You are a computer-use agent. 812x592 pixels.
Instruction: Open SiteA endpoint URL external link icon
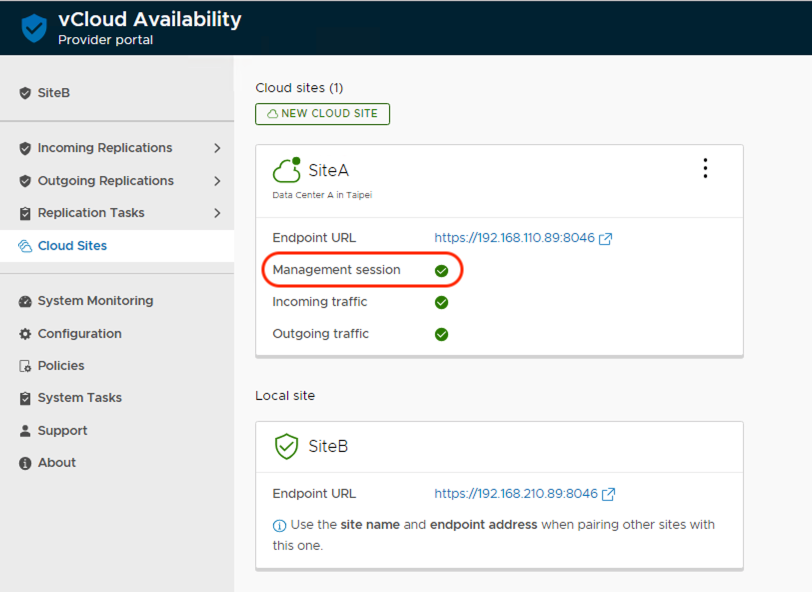click(605, 238)
